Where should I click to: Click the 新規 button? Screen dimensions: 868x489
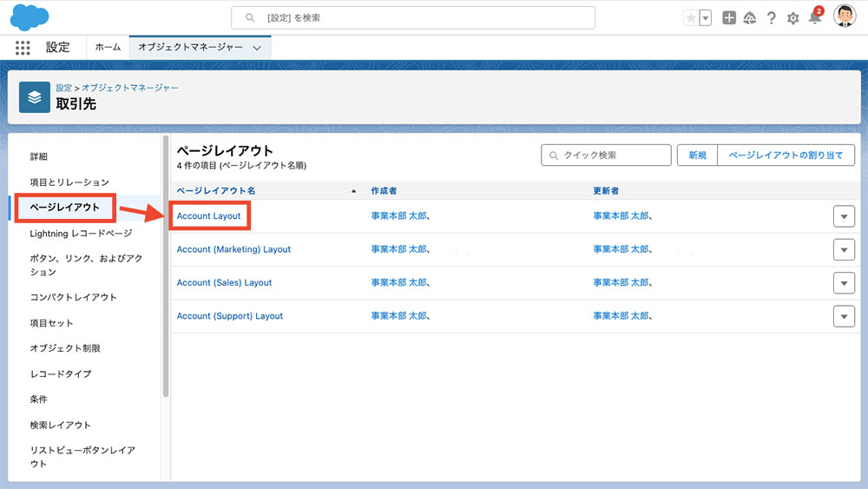[697, 155]
